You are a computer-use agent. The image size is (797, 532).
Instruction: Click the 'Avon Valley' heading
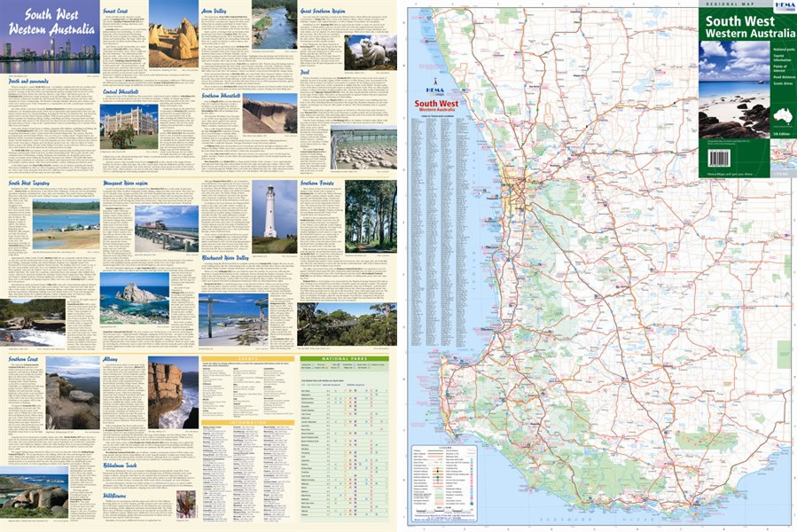pos(214,11)
